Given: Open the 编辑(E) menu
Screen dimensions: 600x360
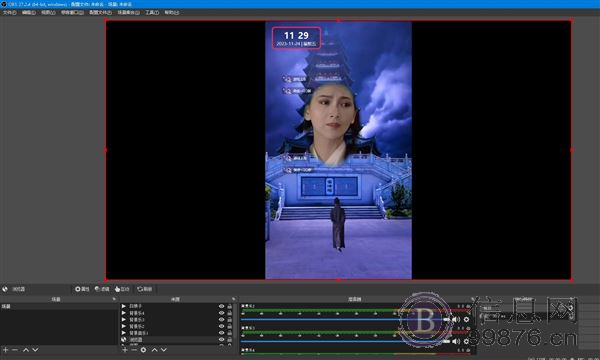Looking at the screenshot, I should coord(29,12).
